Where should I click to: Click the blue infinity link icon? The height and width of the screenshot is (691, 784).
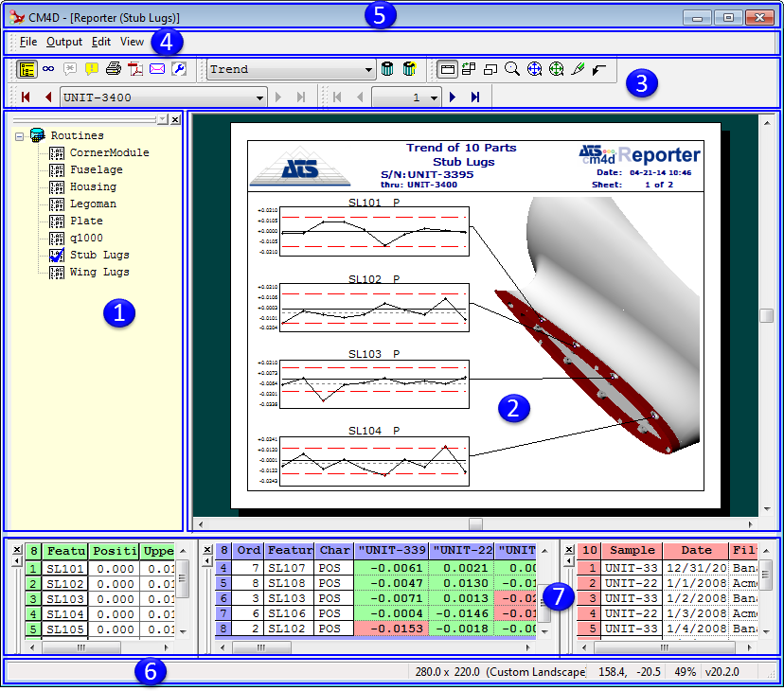click(x=48, y=69)
